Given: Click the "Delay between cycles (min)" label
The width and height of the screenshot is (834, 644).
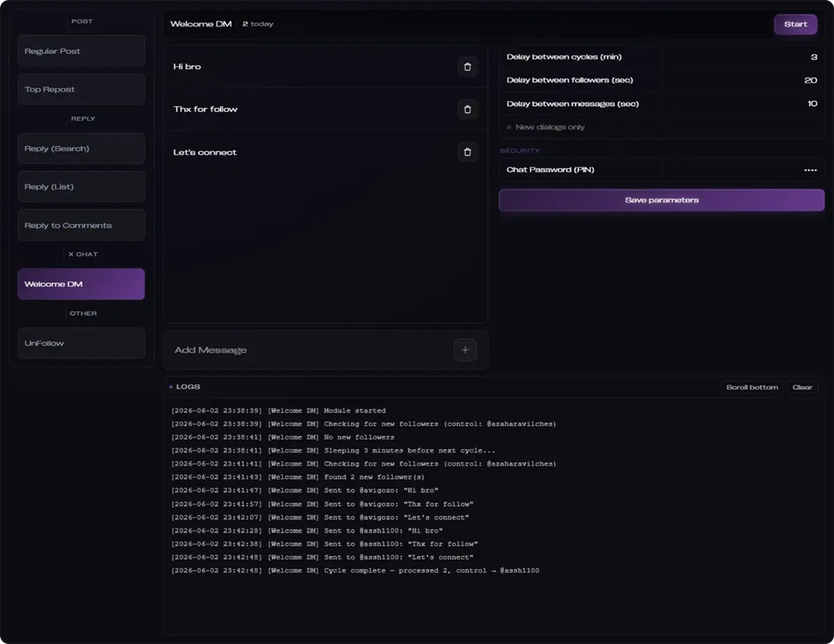Looking at the screenshot, I should [x=564, y=57].
